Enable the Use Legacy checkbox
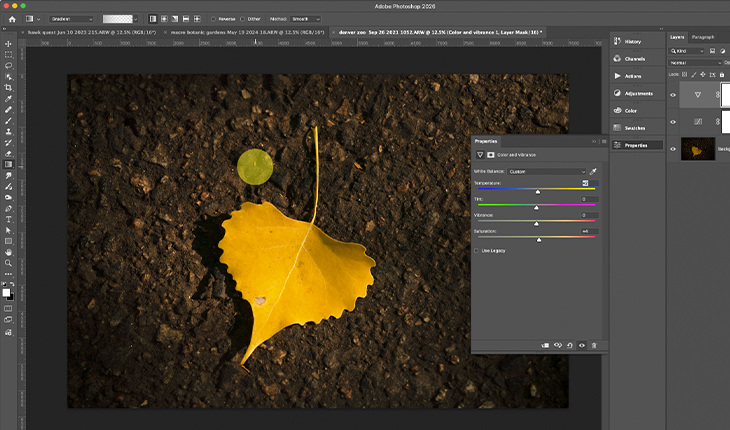The height and width of the screenshot is (430, 730). (477, 250)
